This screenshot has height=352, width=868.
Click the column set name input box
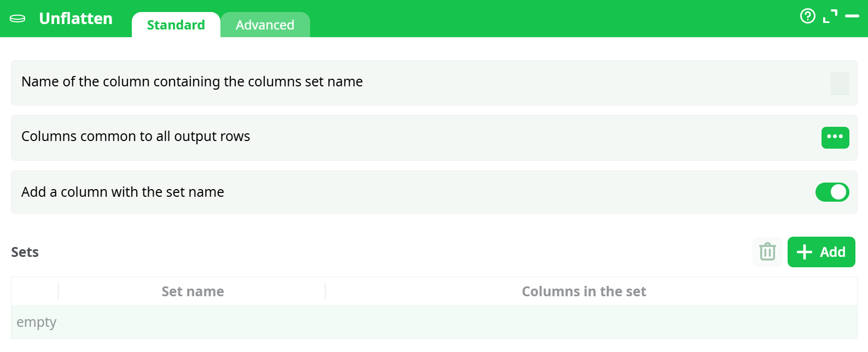coord(839,83)
